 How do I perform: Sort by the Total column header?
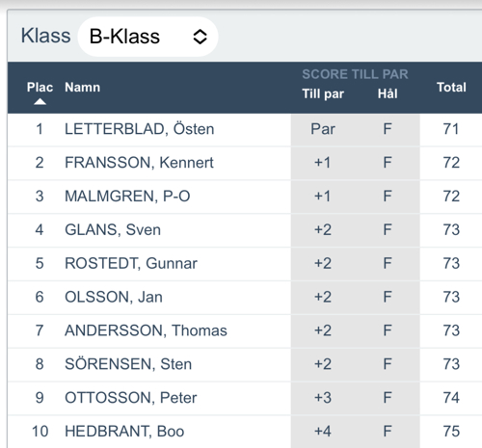click(x=451, y=87)
